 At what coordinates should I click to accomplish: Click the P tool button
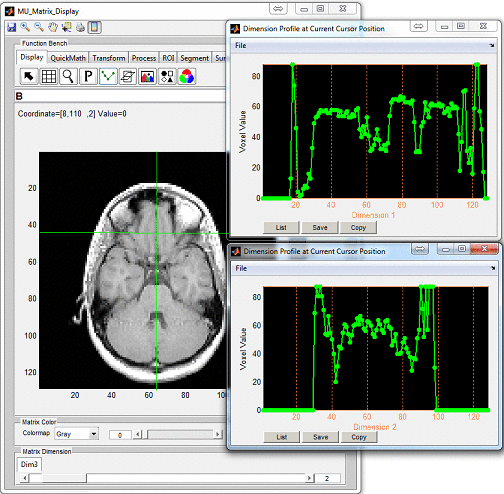pyautogui.click(x=88, y=76)
